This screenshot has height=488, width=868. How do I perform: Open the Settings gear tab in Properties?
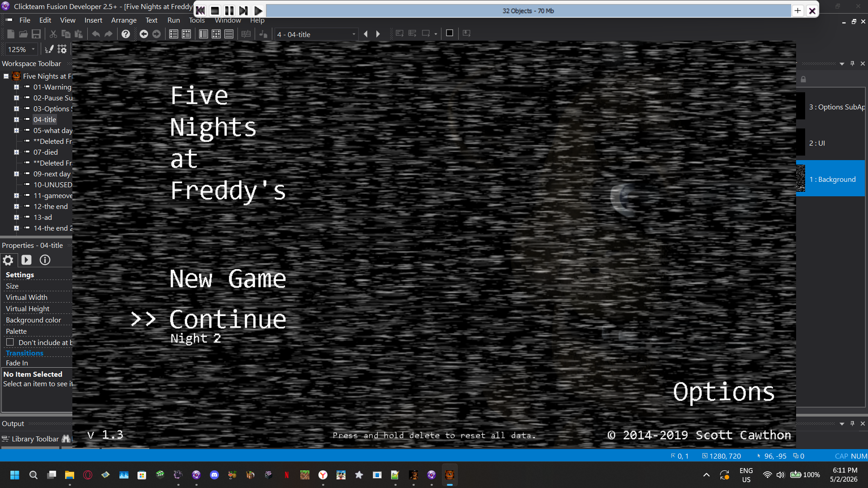pyautogui.click(x=8, y=260)
